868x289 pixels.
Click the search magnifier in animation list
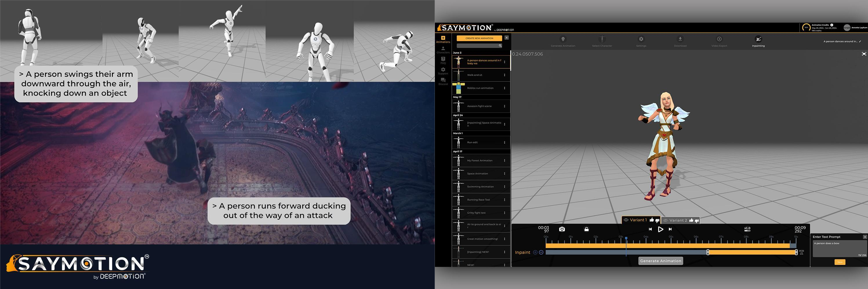click(500, 46)
